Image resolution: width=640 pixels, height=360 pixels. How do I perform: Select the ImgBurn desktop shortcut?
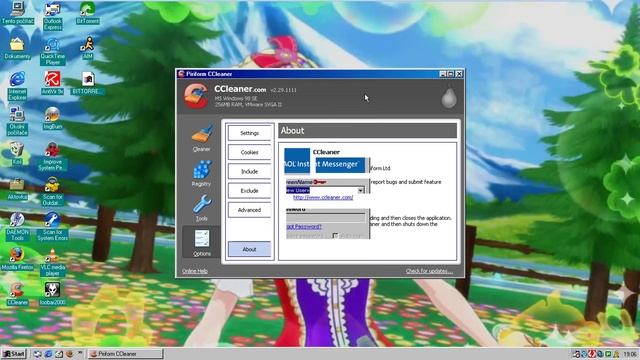pos(53,118)
